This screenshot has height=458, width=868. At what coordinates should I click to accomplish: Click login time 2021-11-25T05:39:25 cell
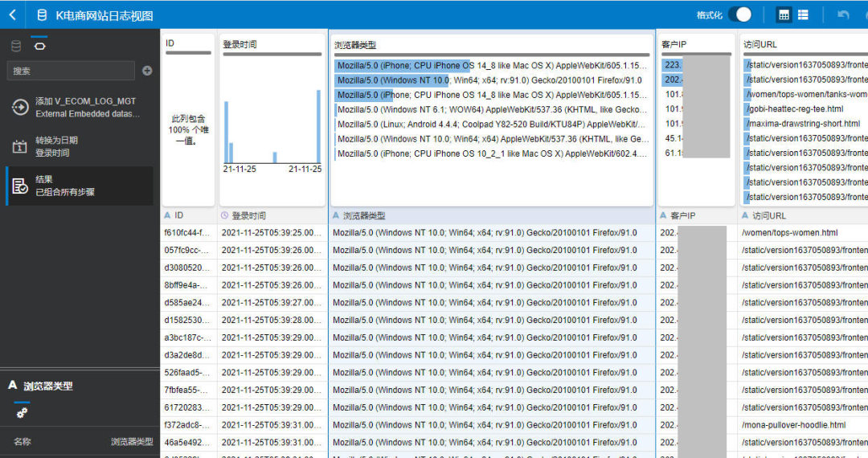pos(272,233)
